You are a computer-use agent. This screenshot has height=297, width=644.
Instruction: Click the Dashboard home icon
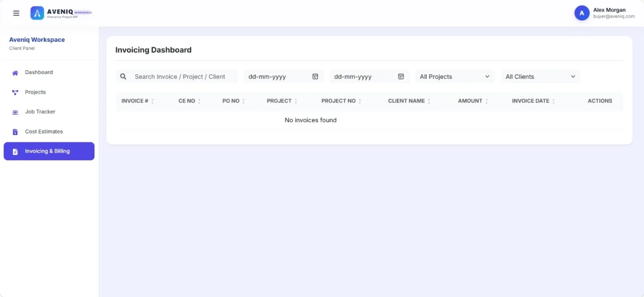pos(15,73)
